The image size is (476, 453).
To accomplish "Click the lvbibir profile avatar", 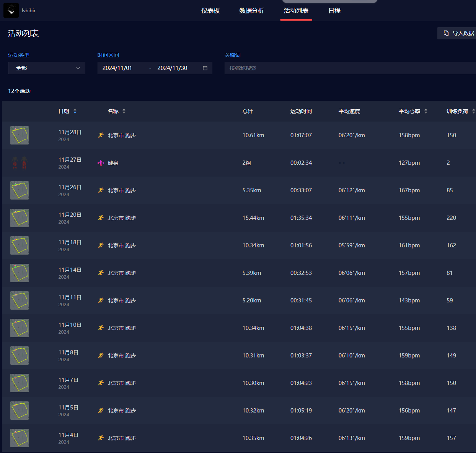I will 11,10.
